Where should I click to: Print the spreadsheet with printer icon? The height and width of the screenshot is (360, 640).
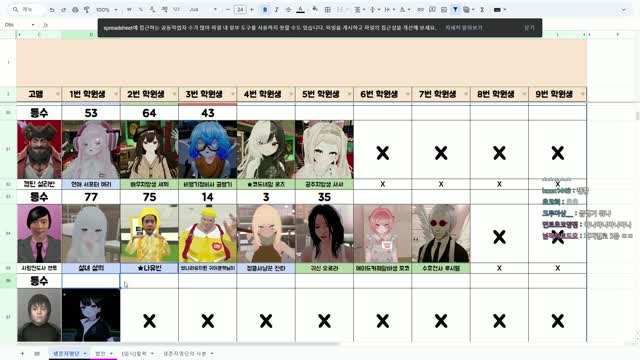click(x=75, y=9)
